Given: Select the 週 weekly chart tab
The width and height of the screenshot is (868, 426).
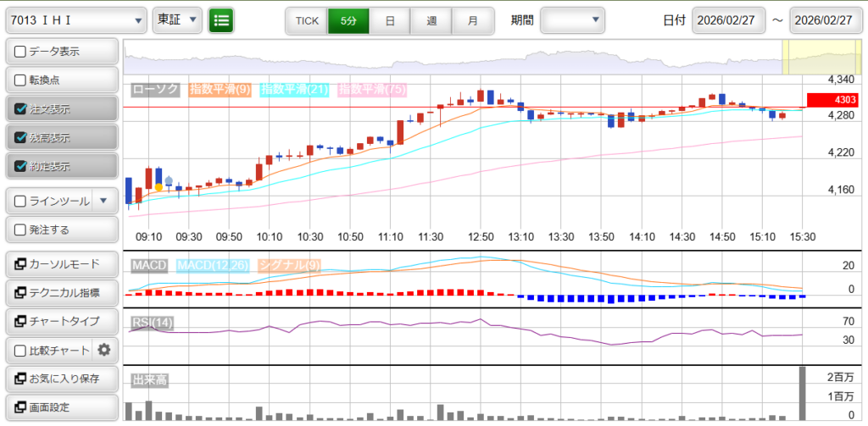Looking at the screenshot, I should (431, 20).
